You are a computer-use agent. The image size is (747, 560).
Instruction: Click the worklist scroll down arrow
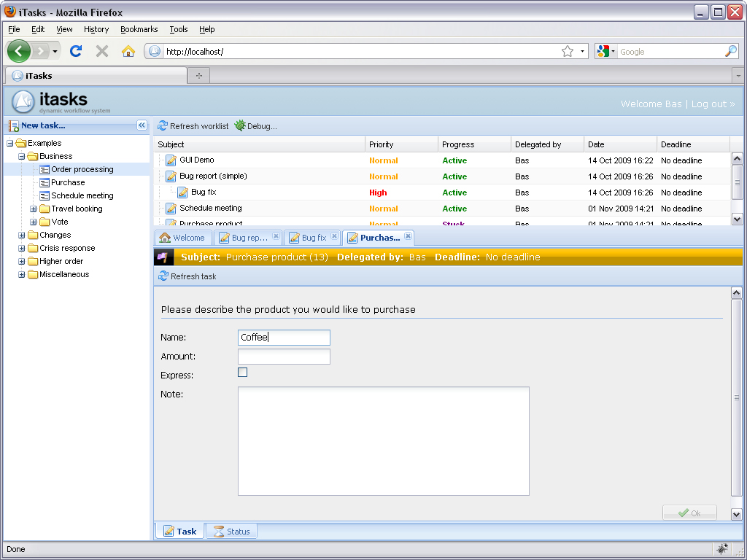[737, 219]
